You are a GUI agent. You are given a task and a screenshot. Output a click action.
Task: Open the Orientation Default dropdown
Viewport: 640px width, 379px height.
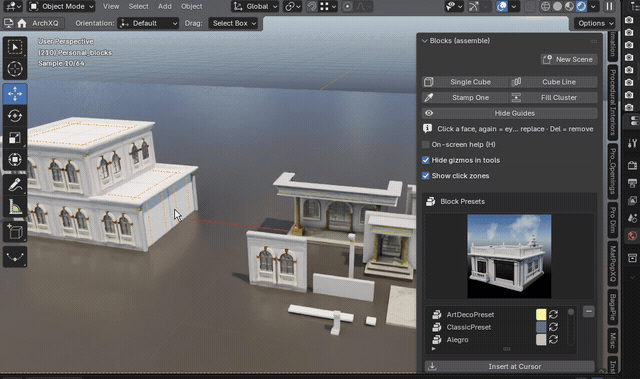pyautogui.click(x=149, y=23)
